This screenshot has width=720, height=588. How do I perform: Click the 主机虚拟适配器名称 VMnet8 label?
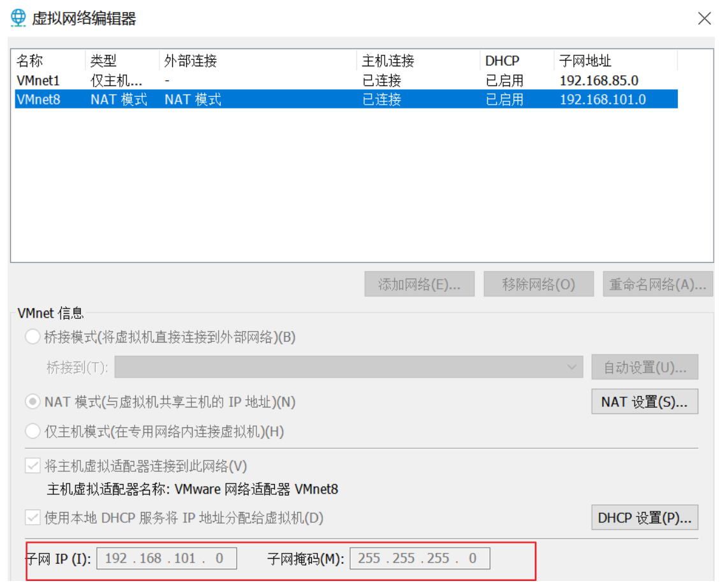193,489
